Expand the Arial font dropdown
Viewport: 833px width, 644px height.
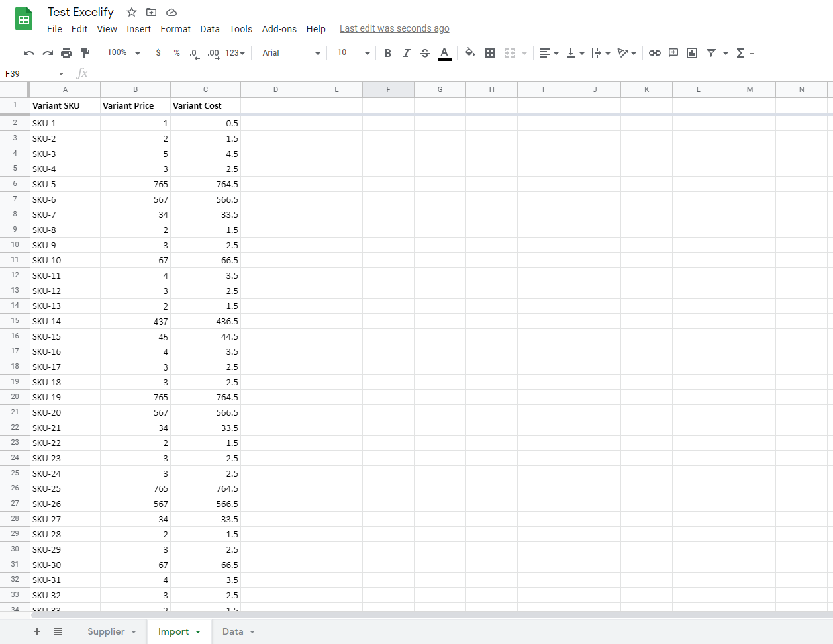(291, 53)
